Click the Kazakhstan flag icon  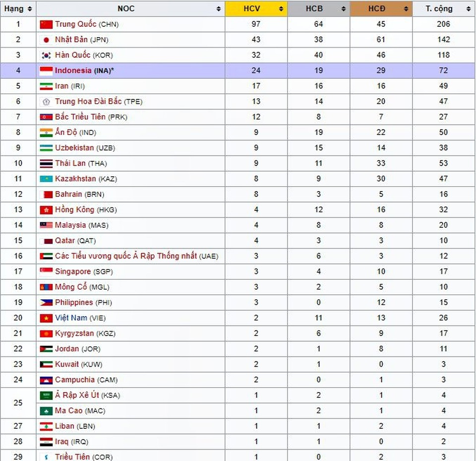[x=46, y=179]
